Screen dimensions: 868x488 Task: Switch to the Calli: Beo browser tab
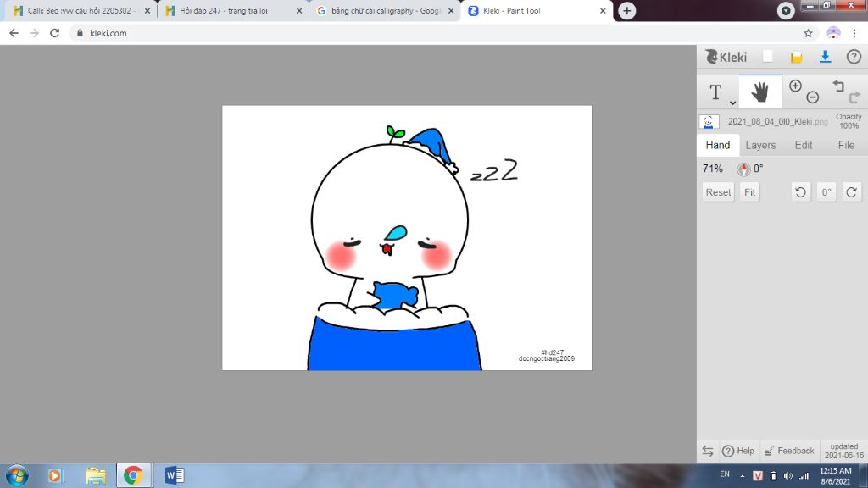[81, 10]
